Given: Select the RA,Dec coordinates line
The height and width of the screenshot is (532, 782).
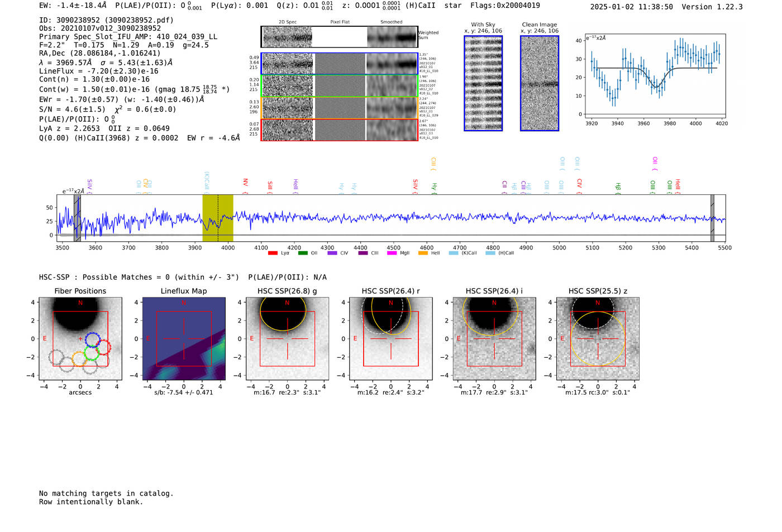Looking at the screenshot, I should [99, 54].
